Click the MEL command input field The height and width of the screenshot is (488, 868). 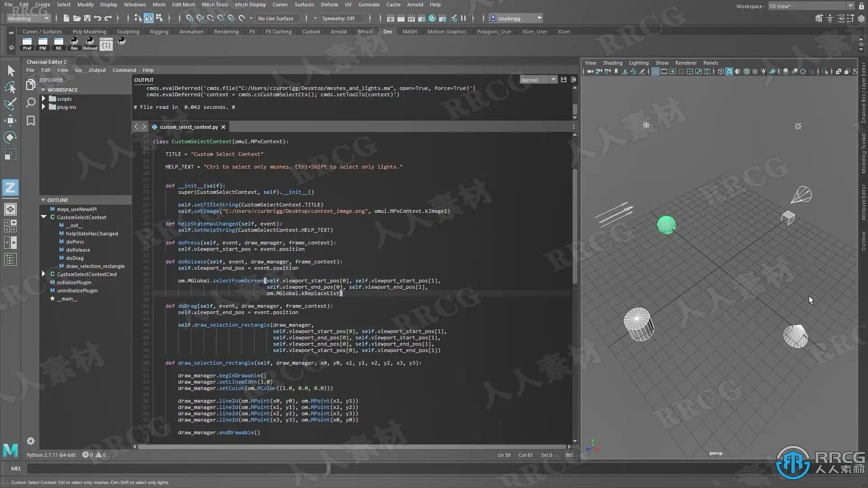(176, 469)
